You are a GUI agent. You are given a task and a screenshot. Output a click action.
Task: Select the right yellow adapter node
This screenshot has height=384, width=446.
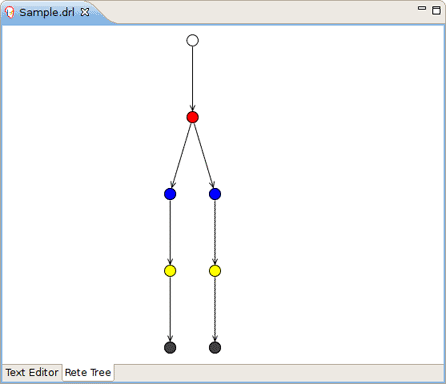215,271
